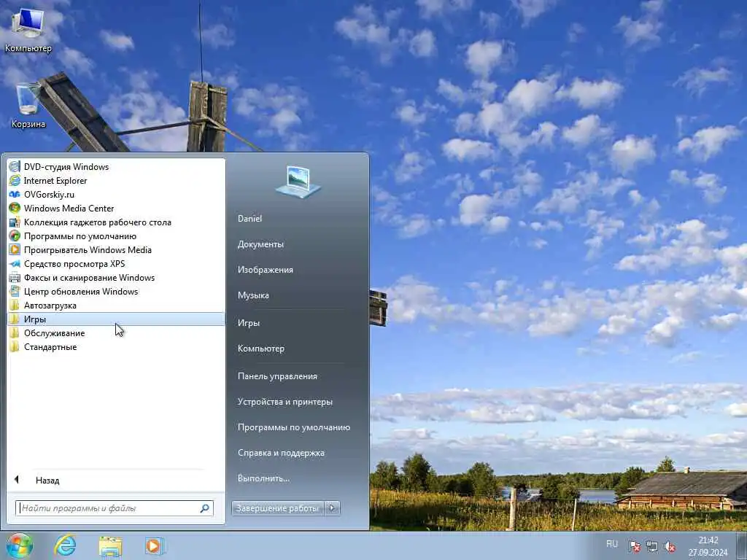
Task: Start Windows Media Center icon
Action: point(15,208)
